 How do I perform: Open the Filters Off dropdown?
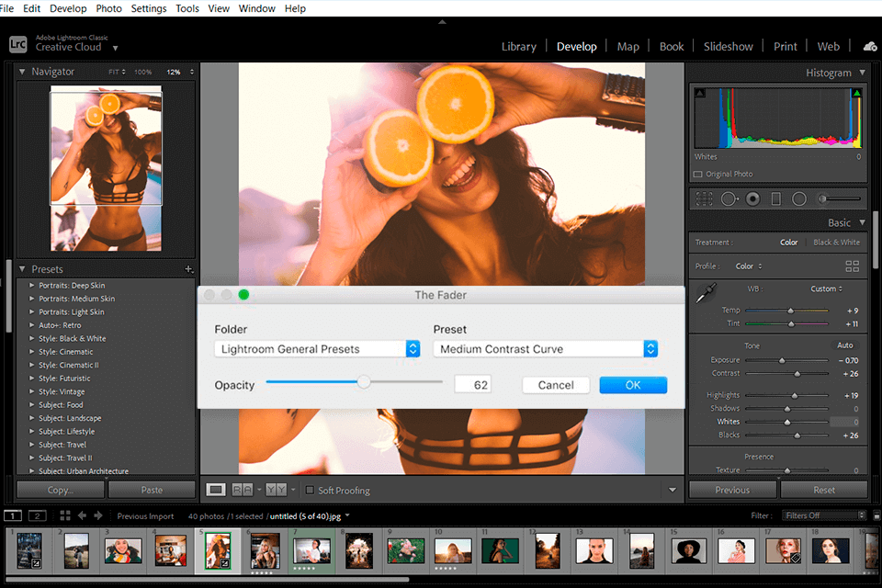[822, 515]
